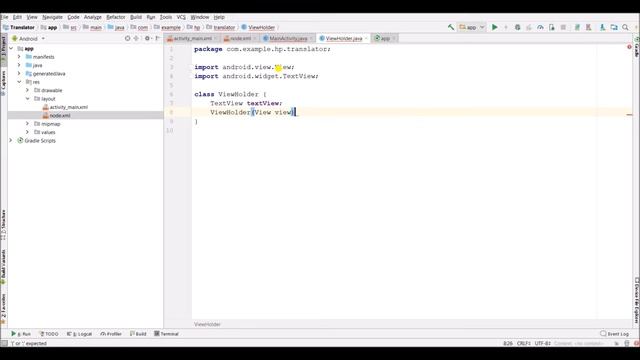
Task: Click the Attach debugger to process icon
Action: (552, 27)
